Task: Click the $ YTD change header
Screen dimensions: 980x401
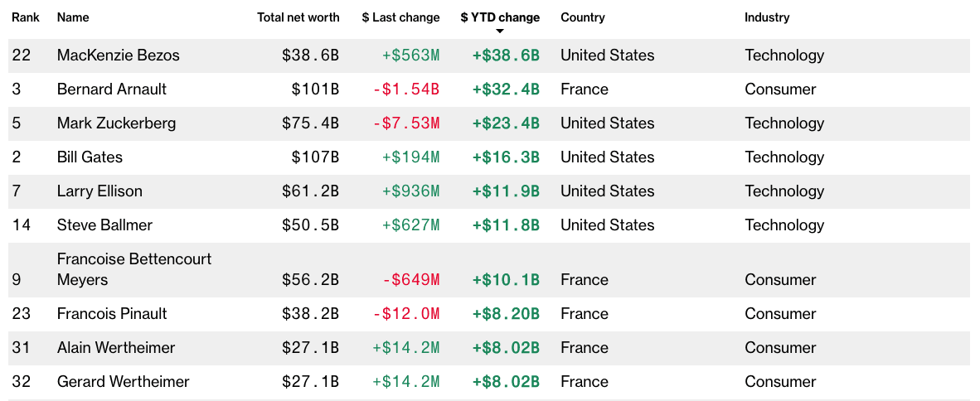Action: (500, 17)
